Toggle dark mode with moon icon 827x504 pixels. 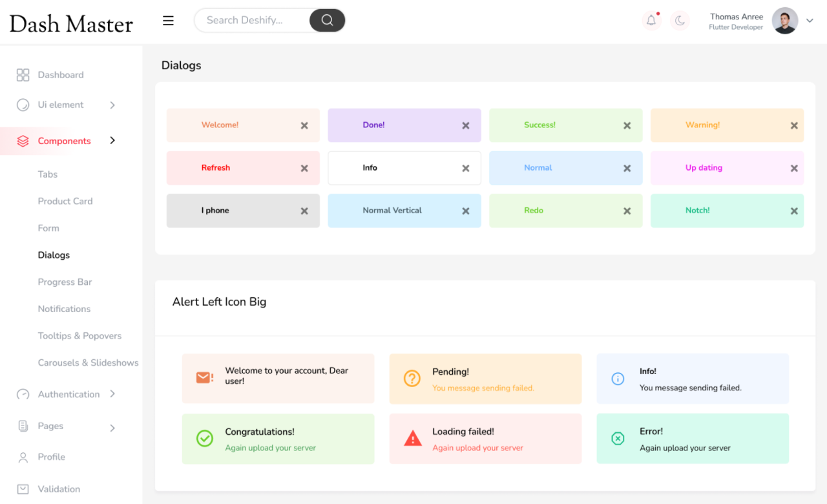pos(679,20)
